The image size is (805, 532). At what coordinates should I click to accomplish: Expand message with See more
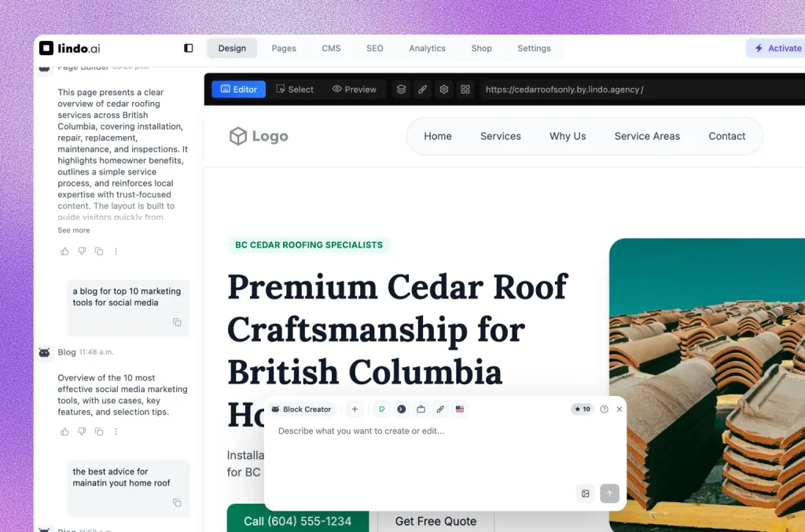(73, 230)
